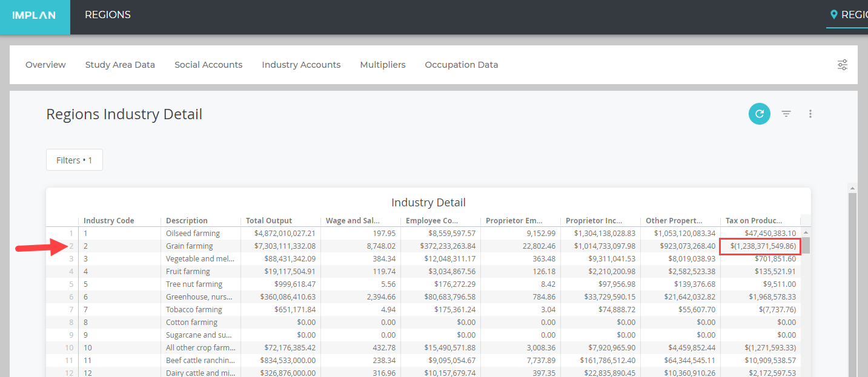Screen dimensions: 868x377
Task: Open the filter list icon
Action: [x=786, y=114]
